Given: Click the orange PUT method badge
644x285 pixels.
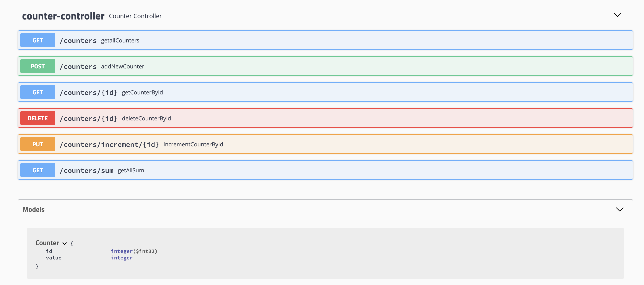Looking at the screenshot, I should tap(37, 144).
